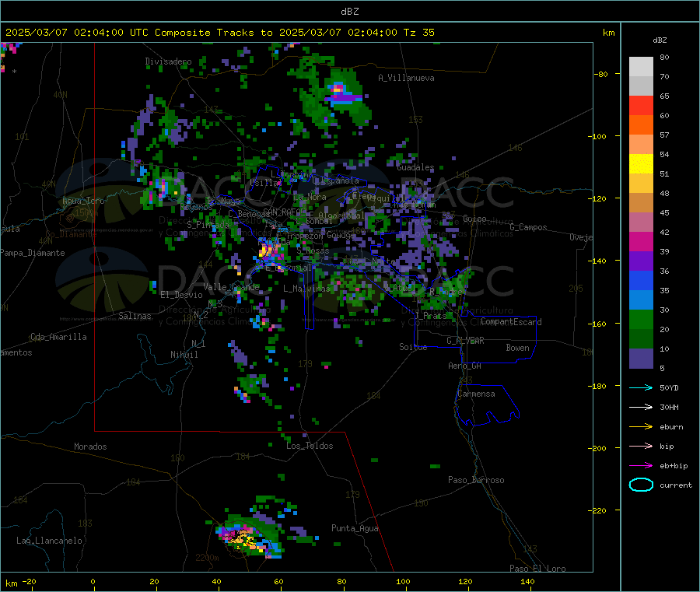Click the Nihuil map label
The width and height of the screenshot is (700, 592).
(x=184, y=355)
